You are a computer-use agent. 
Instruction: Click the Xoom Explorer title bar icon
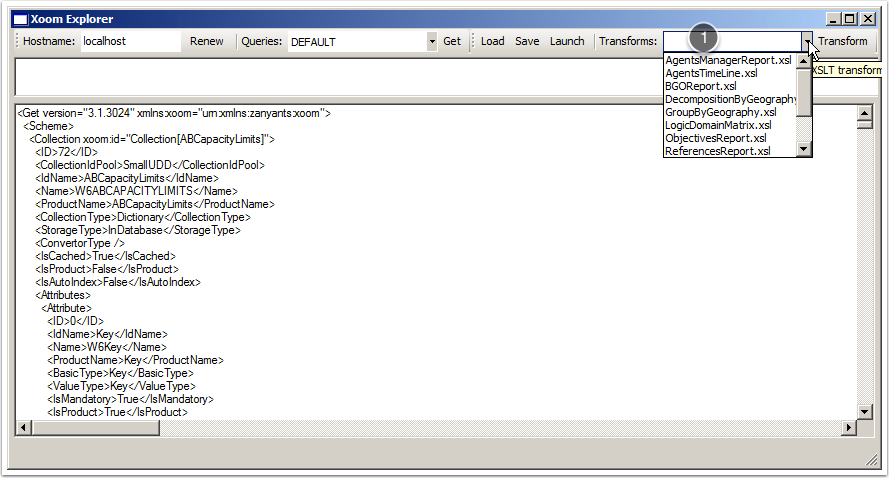click(x=21, y=19)
